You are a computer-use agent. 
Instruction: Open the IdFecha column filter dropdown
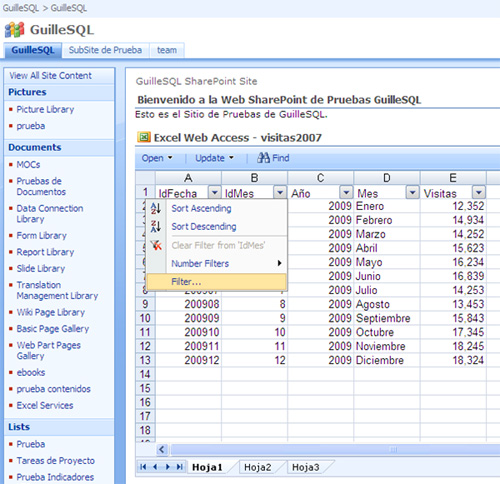[214, 192]
